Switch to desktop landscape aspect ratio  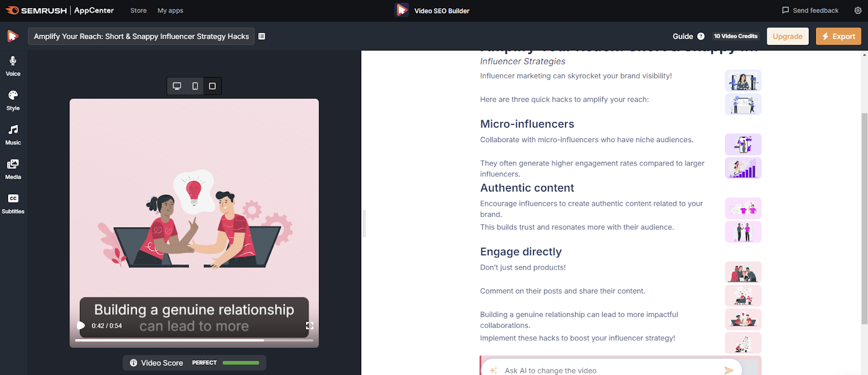point(177,86)
